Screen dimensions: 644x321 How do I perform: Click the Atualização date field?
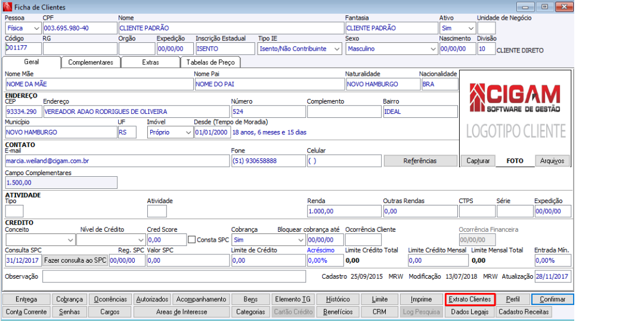pos(553,276)
